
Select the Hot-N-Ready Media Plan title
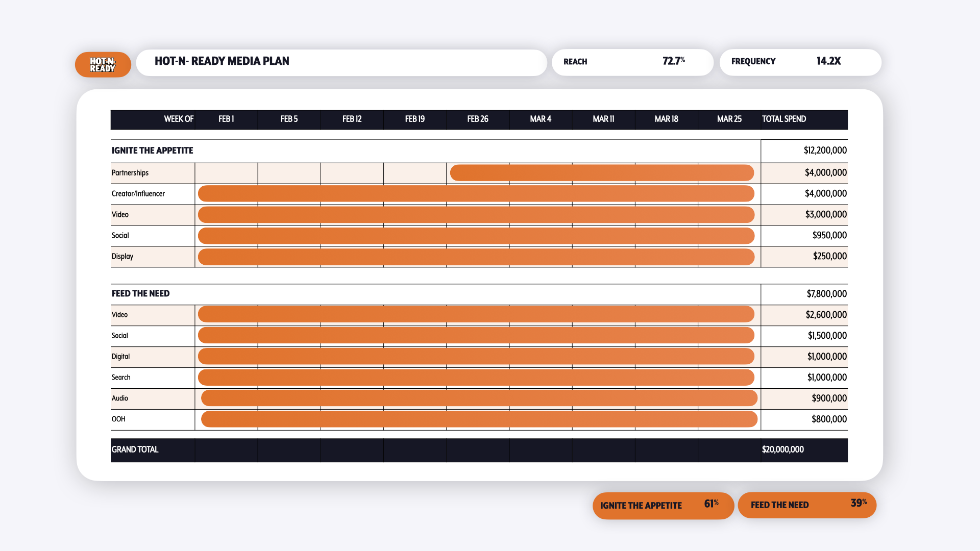[x=222, y=61]
